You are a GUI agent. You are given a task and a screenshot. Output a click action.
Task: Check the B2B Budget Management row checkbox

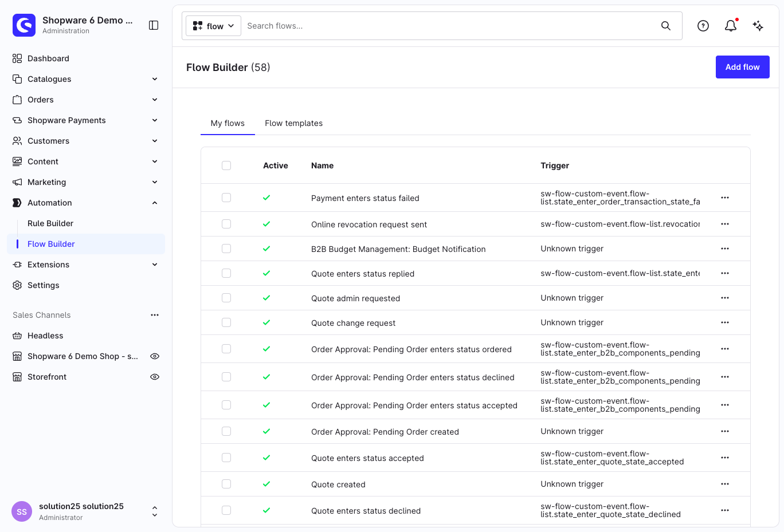point(226,249)
